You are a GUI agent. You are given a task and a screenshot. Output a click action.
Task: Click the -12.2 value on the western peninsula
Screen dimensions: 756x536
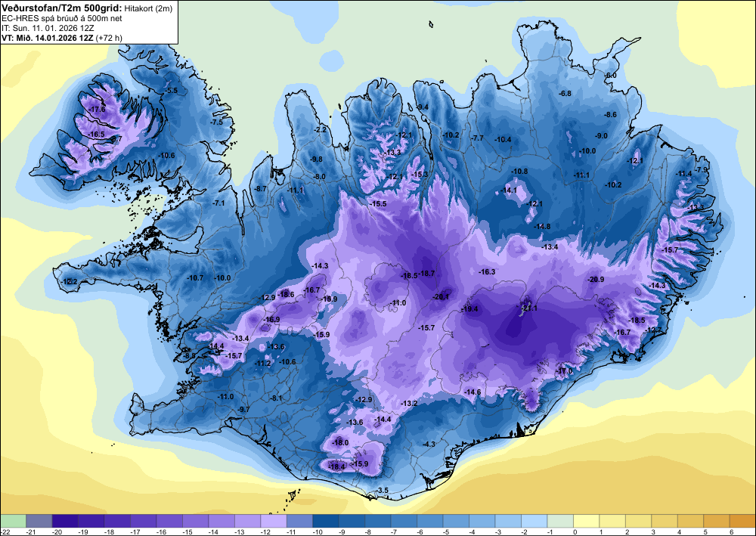point(70,281)
